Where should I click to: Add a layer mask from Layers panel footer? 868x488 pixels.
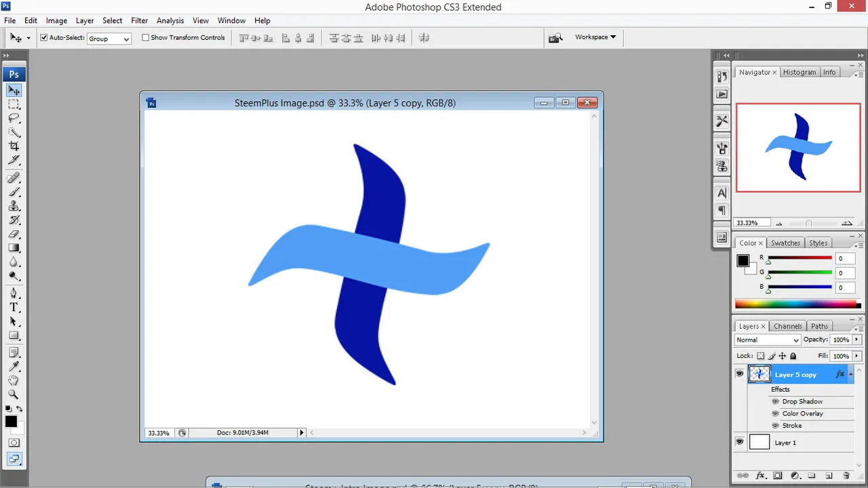click(x=778, y=476)
